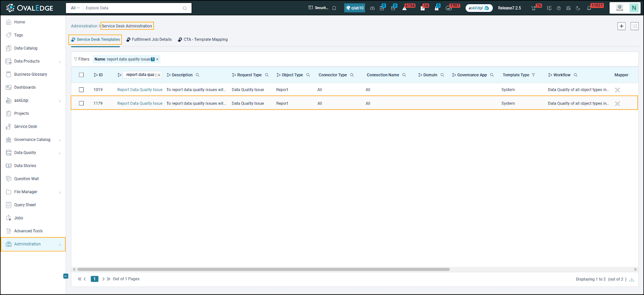644x295 pixels.
Task: Collapse sidebar using the teal arrow icon
Action: [66, 276]
